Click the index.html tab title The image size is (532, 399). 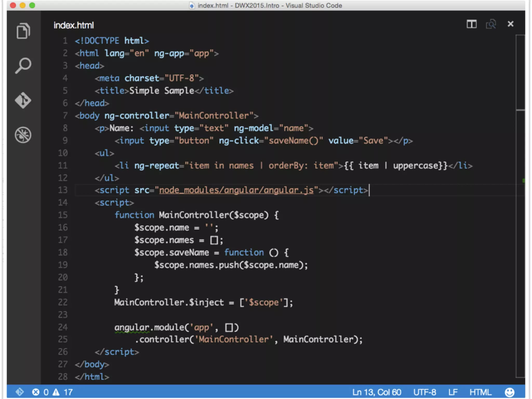coord(74,25)
